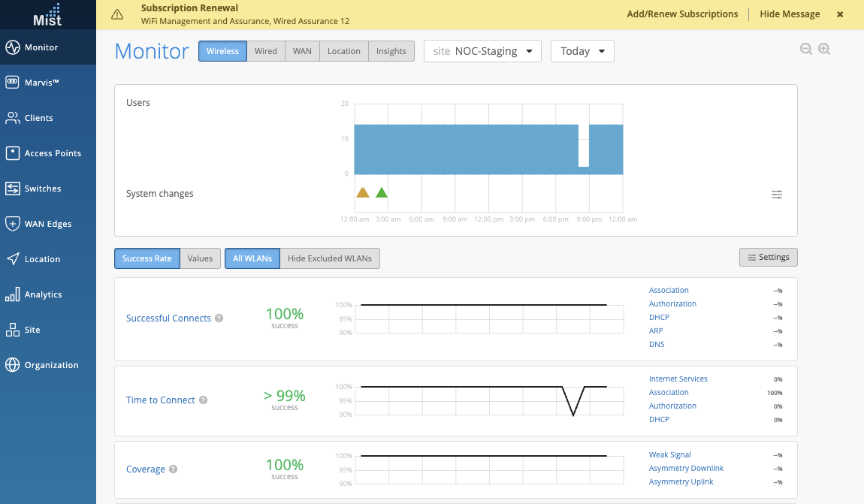
Task: Open WAN Edges shield icon
Action: (x=12, y=224)
